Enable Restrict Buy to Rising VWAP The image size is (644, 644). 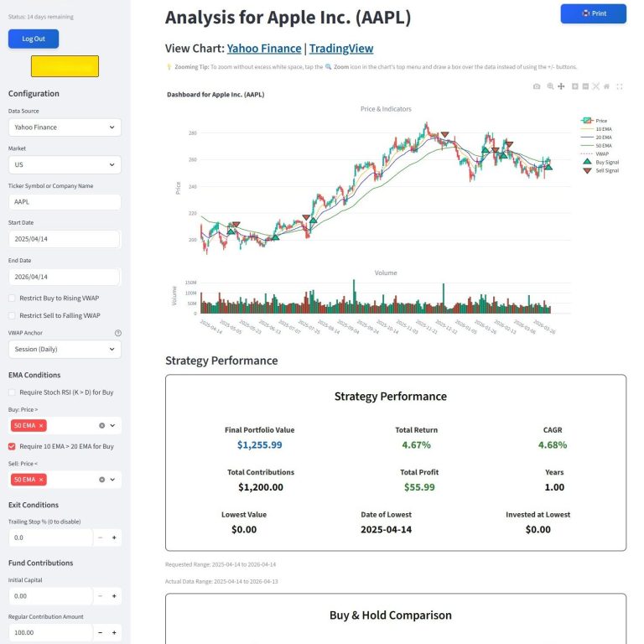12,298
